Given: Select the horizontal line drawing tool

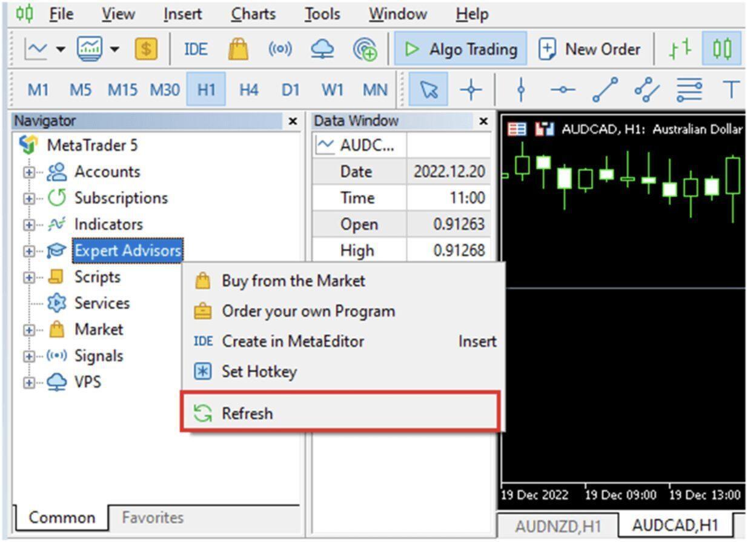Looking at the screenshot, I should (x=563, y=90).
